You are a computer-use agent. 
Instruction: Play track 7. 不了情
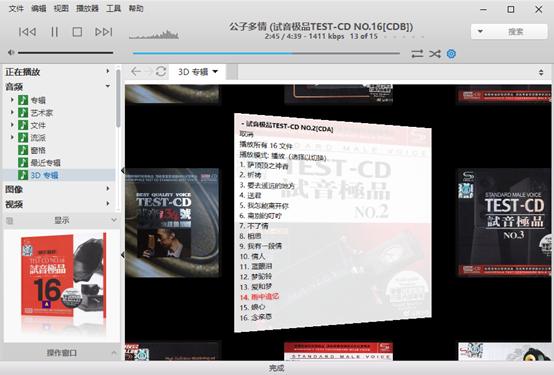pos(254,225)
